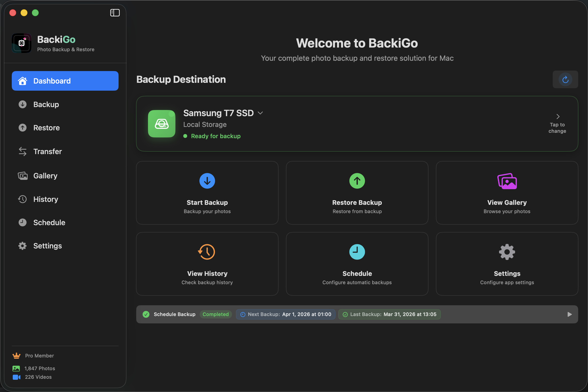The width and height of the screenshot is (588, 392).
Task: Open the Transfer sidebar item
Action: pos(48,151)
